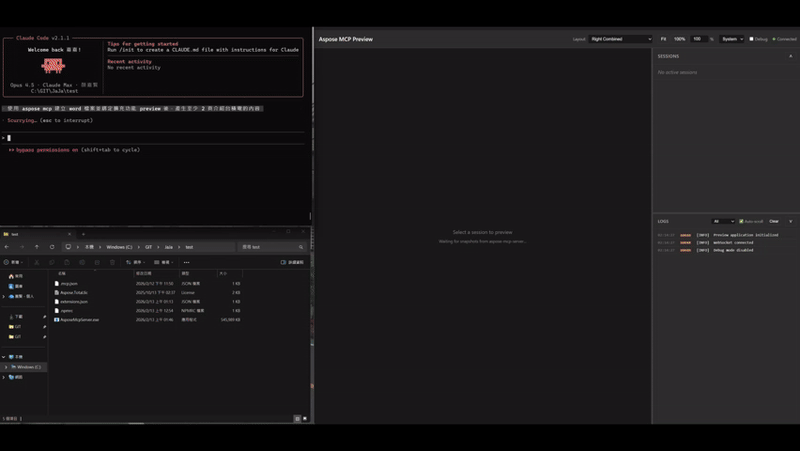Viewport: 800px width, 451px height.
Task: Refresh the Explorer folder view
Action: click(x=52, y=247)
